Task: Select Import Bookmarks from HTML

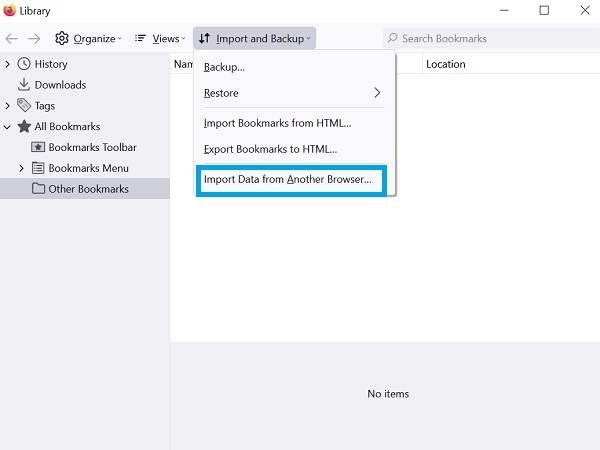Action: [277, 124]
